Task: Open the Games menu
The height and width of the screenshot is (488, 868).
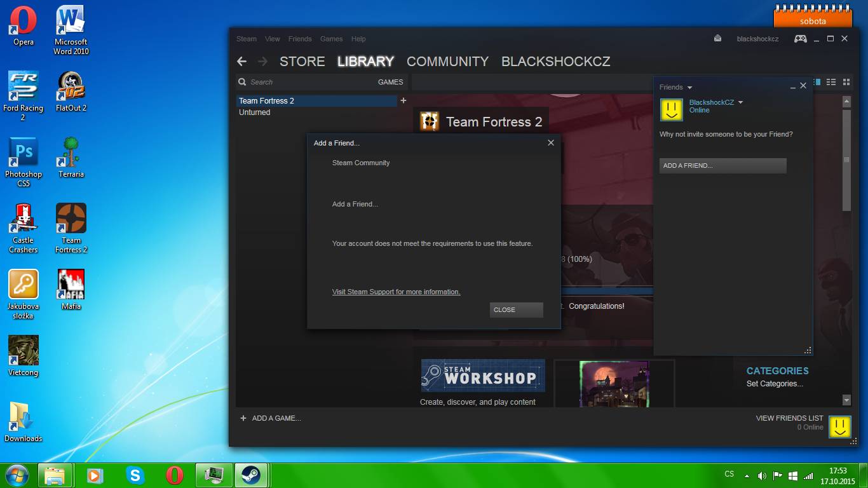Action: click(x=332, y=39)
